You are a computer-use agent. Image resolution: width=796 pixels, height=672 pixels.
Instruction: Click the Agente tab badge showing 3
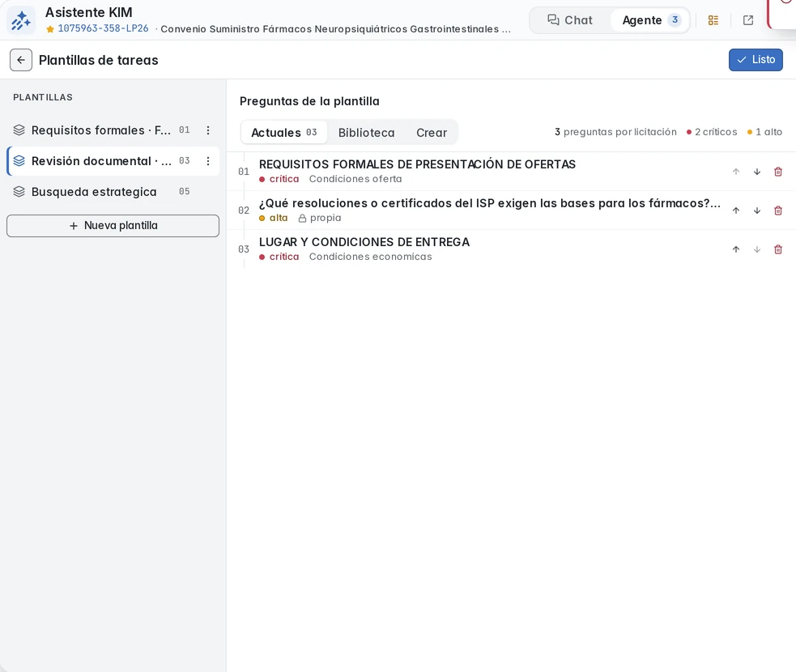(675, 19)
